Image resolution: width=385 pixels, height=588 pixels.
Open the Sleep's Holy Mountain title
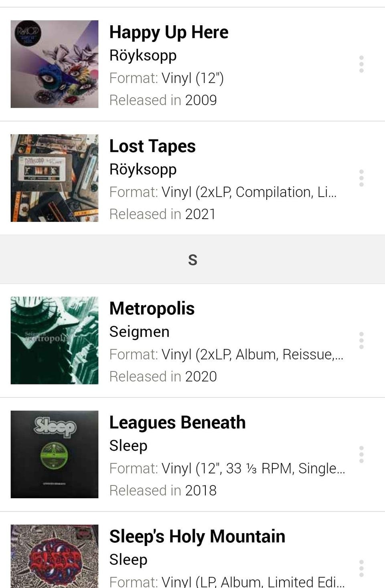point(197,536)
